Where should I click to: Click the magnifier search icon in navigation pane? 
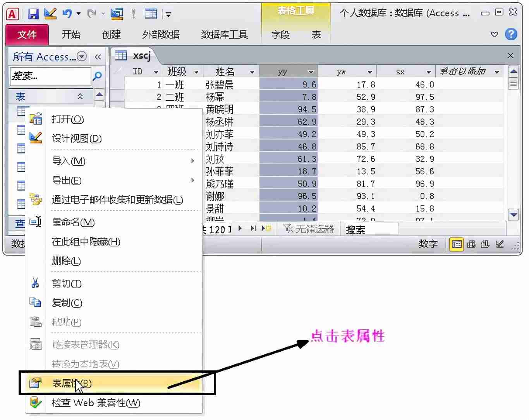pyautogui.click(x=98, y=76)
